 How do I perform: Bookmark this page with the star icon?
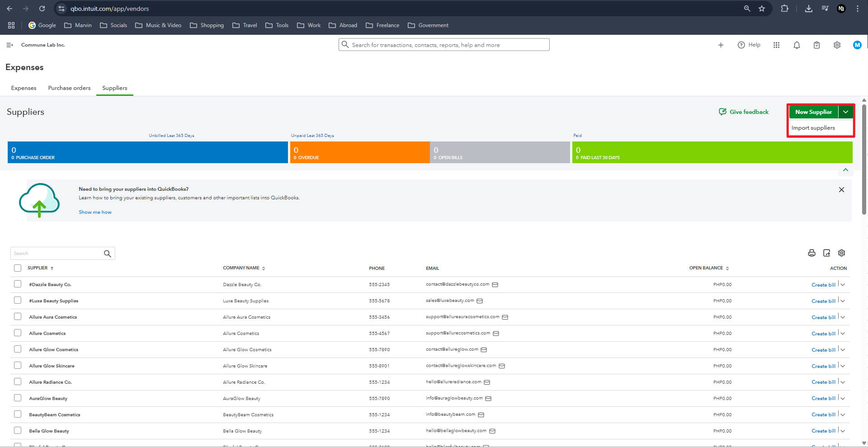pyautogui.click(x=762, y=9)
